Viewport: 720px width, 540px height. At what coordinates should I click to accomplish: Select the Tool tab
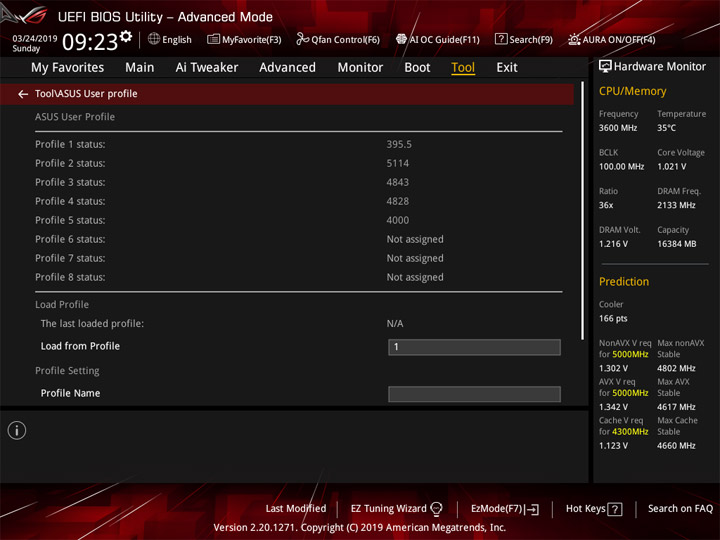(463, 68)
